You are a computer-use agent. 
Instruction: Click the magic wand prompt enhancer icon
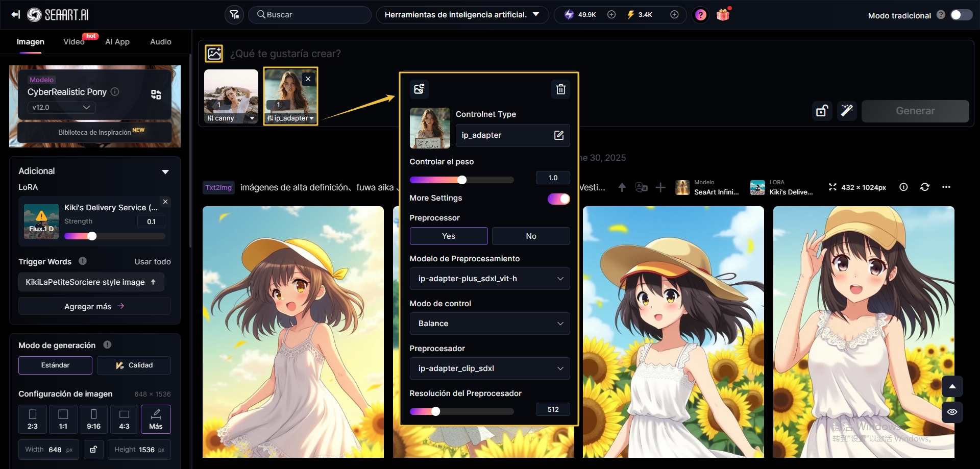click(x=847, y=111)
